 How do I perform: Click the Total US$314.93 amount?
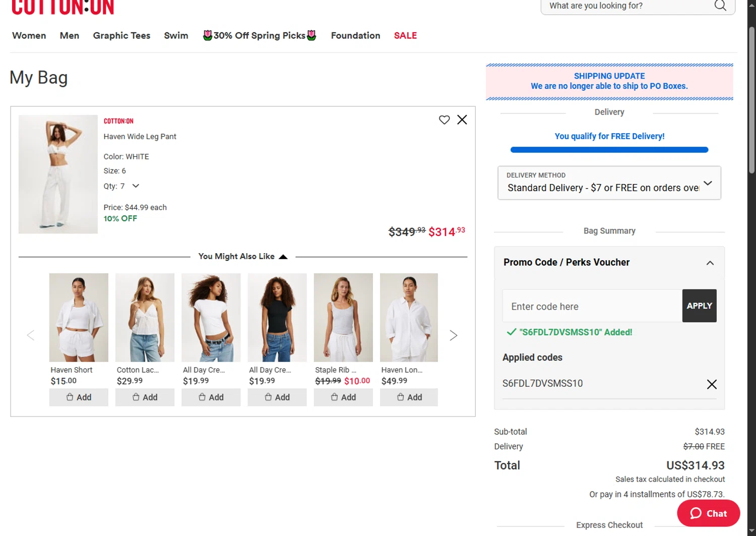(x=696, y=465)
